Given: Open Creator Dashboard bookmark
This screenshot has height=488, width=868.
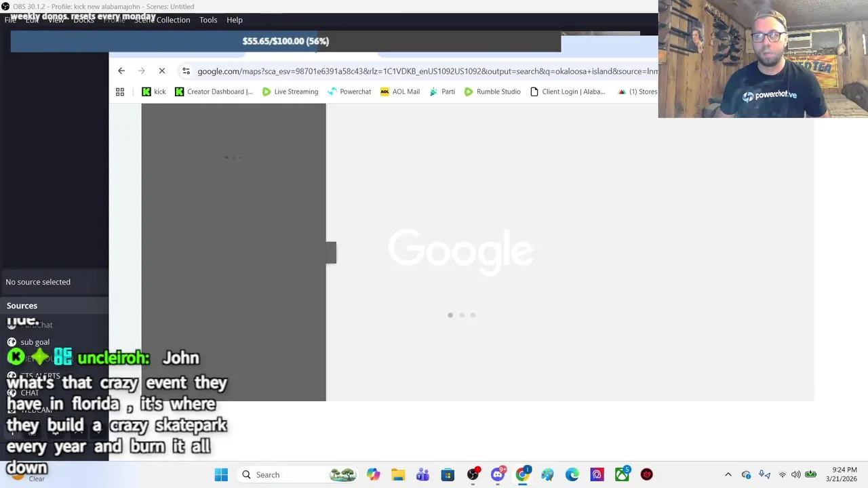Looking at the screenshot, I should coord(214,91).
